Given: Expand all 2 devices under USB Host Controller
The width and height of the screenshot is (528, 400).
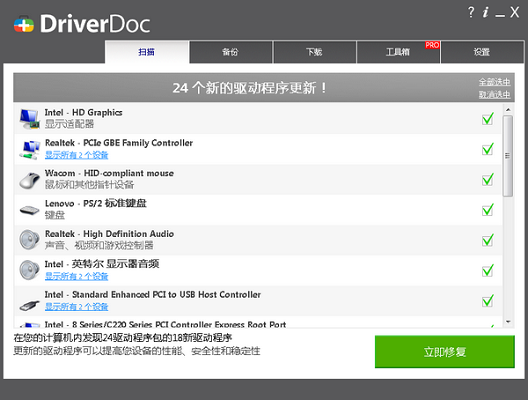Looking at the screenshot, I should coord(76,306).
